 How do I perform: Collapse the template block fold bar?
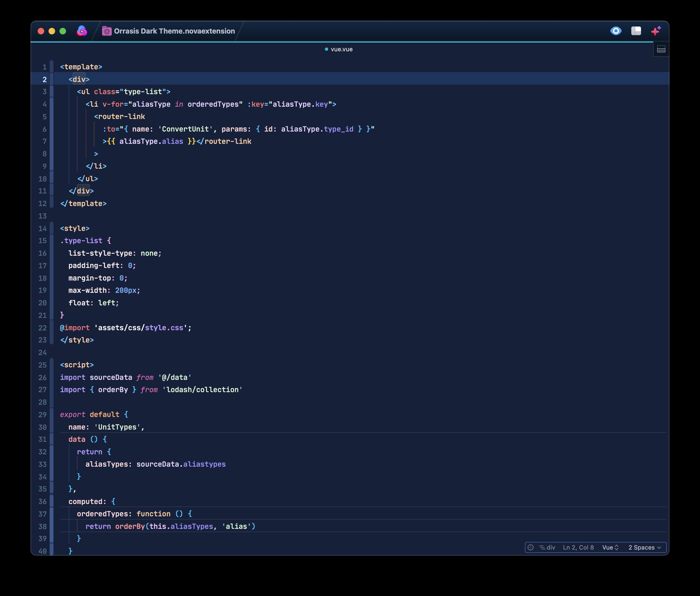pos(52,67)
